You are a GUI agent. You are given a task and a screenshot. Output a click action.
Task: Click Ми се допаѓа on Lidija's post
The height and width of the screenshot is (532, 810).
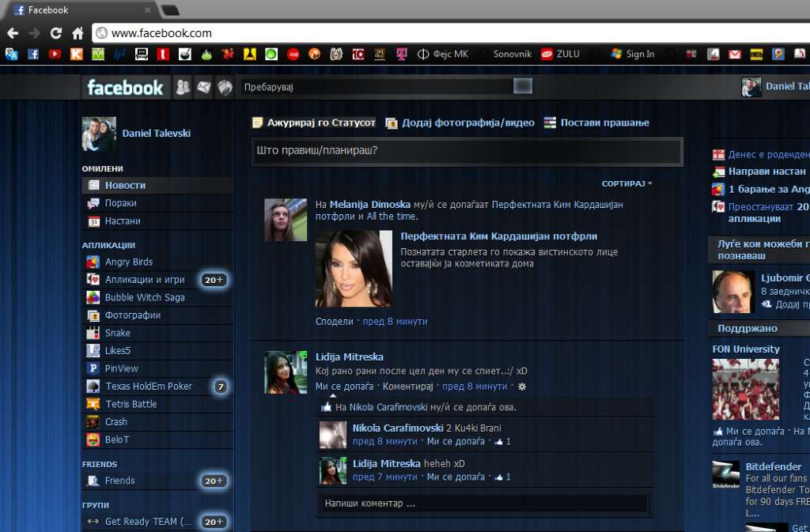(344, 387)
